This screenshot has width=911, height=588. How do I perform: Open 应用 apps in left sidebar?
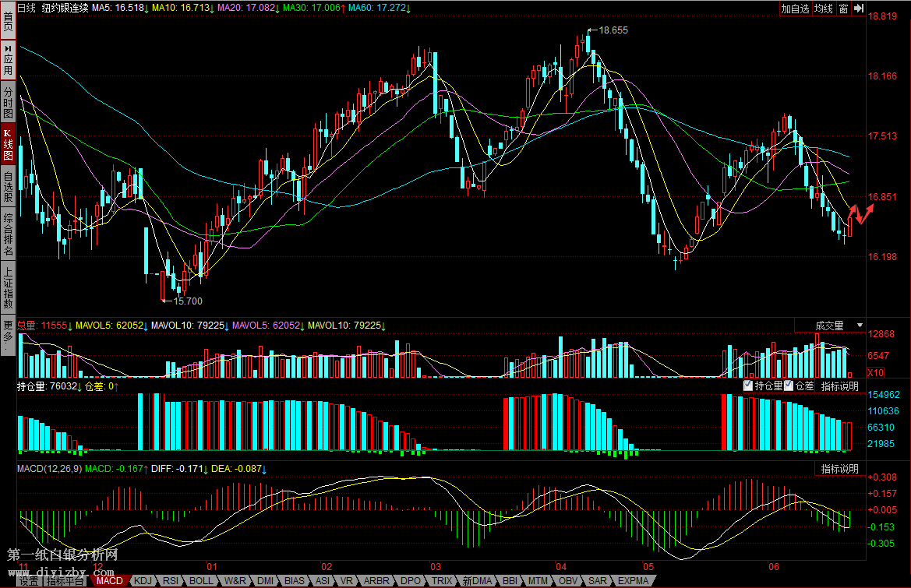click(x=8, y=59)
